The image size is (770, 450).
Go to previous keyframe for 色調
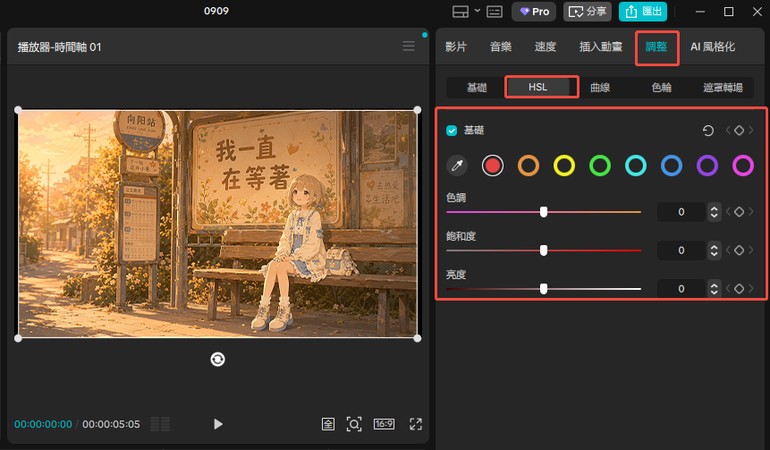tap(728, 212)
